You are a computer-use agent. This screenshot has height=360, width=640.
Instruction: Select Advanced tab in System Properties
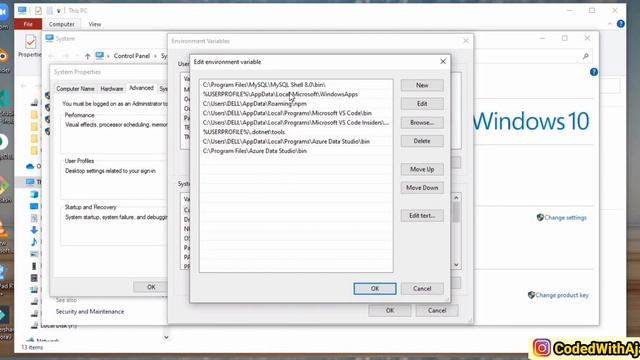point(141,88)
